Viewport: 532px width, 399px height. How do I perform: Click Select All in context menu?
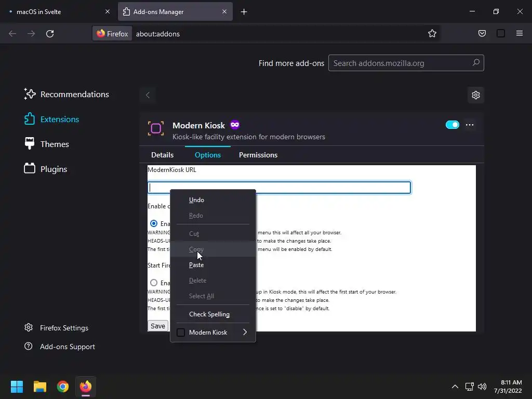213,296
